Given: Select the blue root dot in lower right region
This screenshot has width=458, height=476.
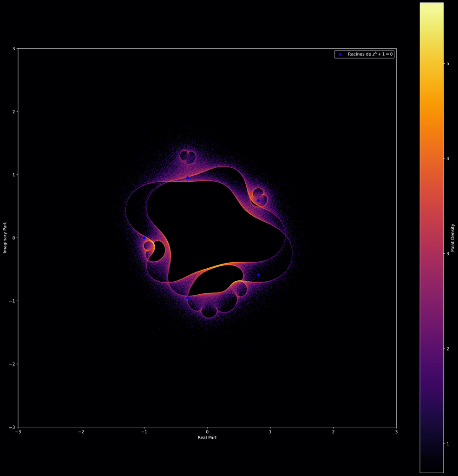Looking at the screenshot, I should tap(258, 275).
